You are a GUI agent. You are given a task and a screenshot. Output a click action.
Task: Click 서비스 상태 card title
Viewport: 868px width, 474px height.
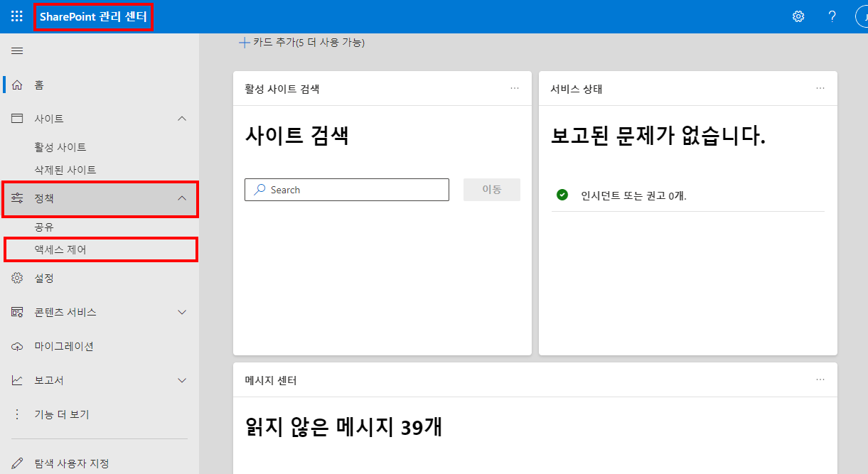click(x=577, y=89)
